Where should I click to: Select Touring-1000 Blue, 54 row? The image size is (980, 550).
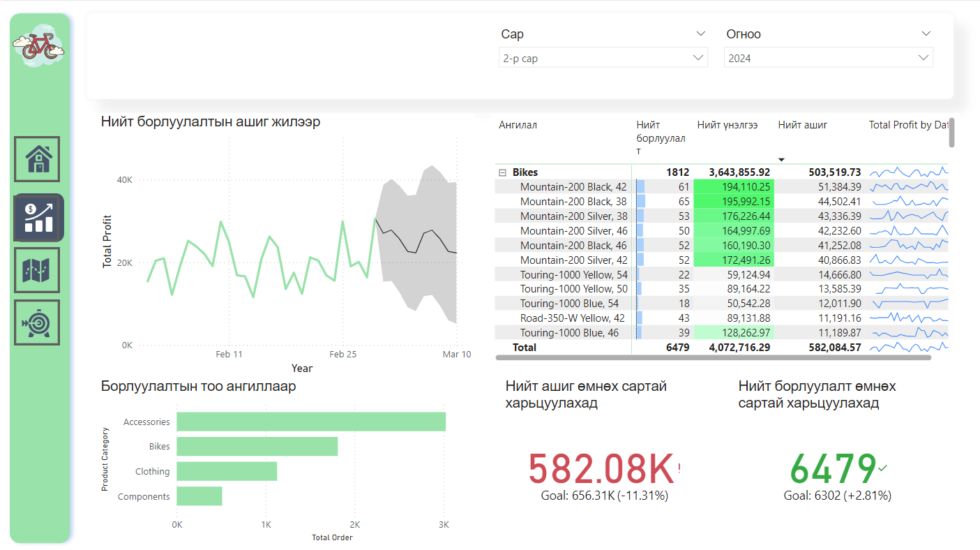click(x=721, y=304)
